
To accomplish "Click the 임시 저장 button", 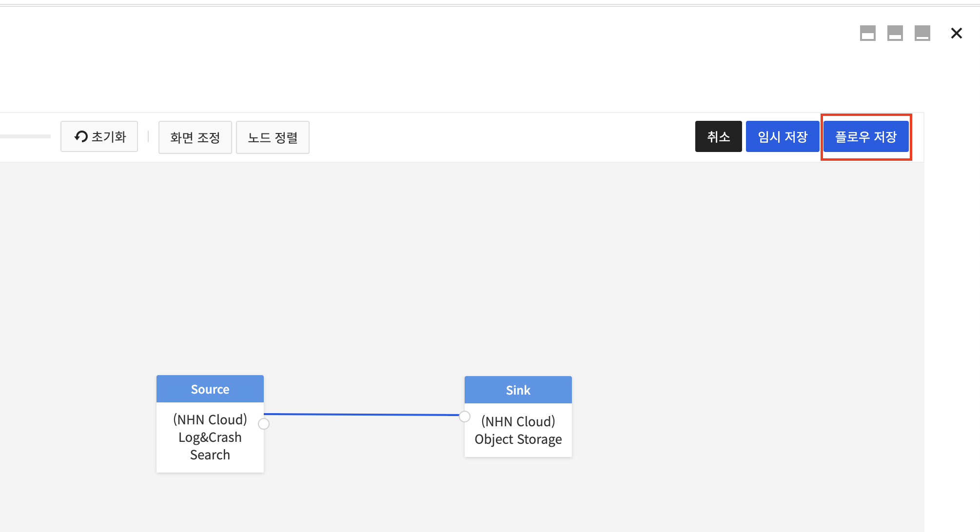I will 782,136.
